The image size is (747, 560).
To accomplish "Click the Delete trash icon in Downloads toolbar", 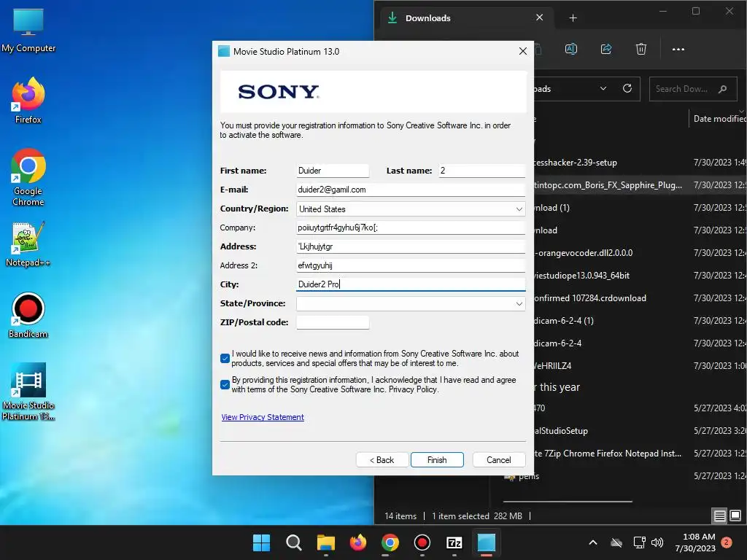I will [641, 49].
